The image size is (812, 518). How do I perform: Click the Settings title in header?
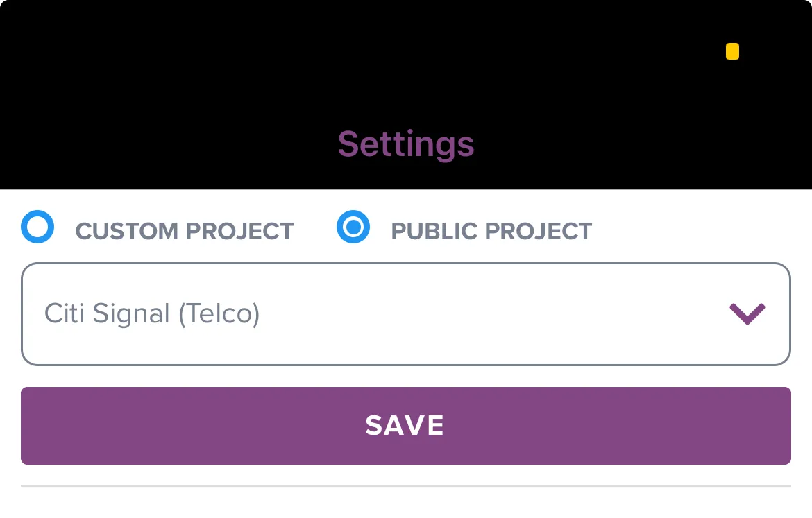(x=406, y=144)
